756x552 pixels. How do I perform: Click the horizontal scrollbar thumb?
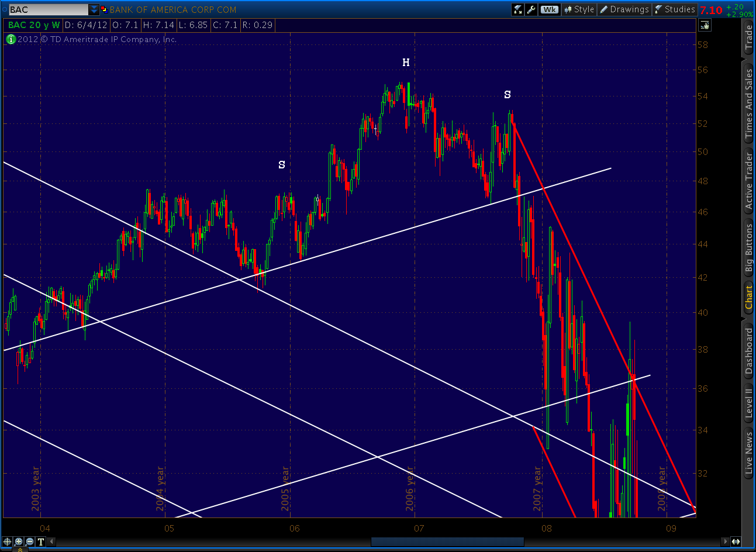tap(447, 541)
